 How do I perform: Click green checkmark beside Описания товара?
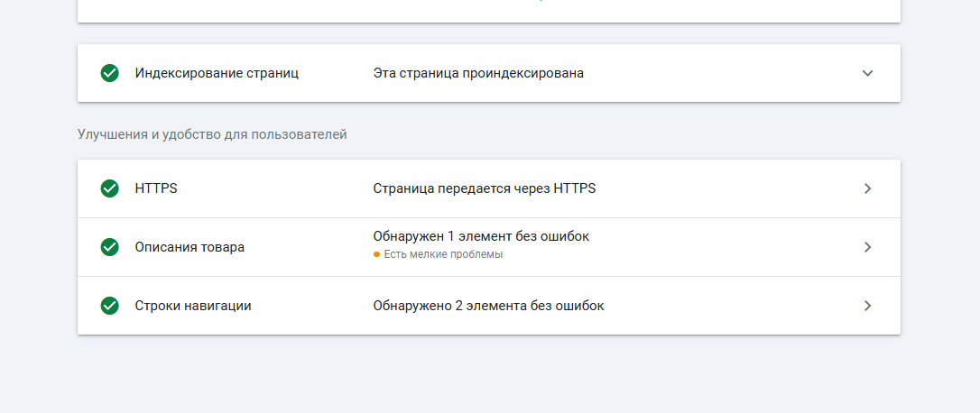(x=110, y=247)
